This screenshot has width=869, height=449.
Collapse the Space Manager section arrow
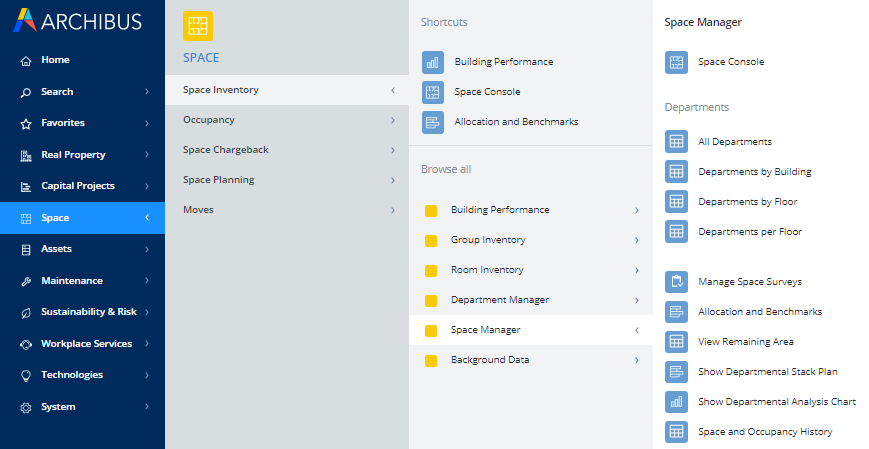pos(637,330)
